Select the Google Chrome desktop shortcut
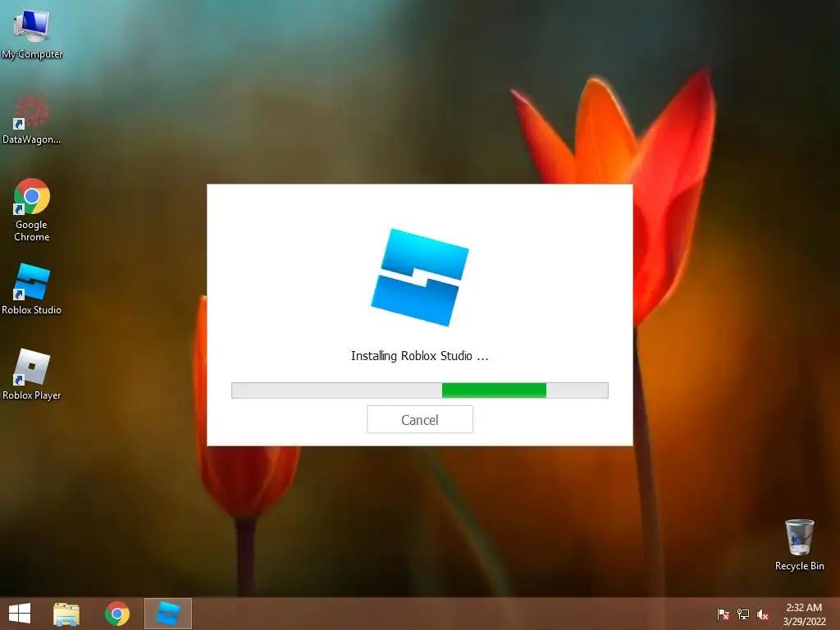 click(x=32, y=210)
